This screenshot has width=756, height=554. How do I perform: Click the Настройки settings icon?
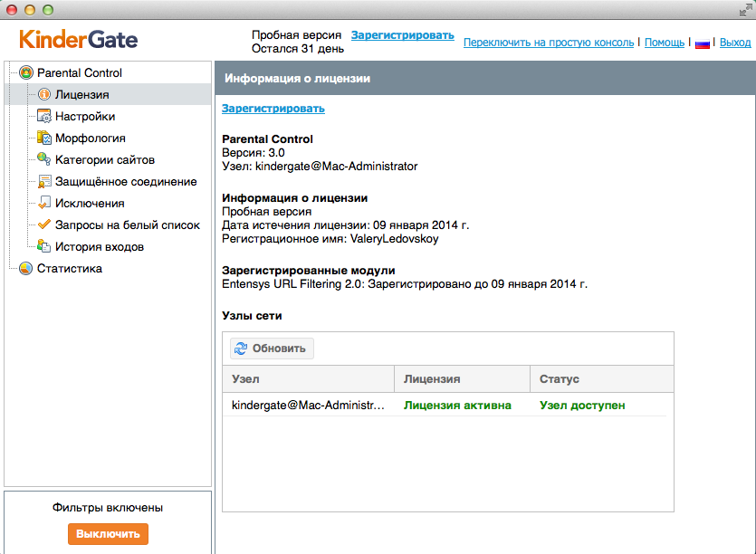coord(44,117)
